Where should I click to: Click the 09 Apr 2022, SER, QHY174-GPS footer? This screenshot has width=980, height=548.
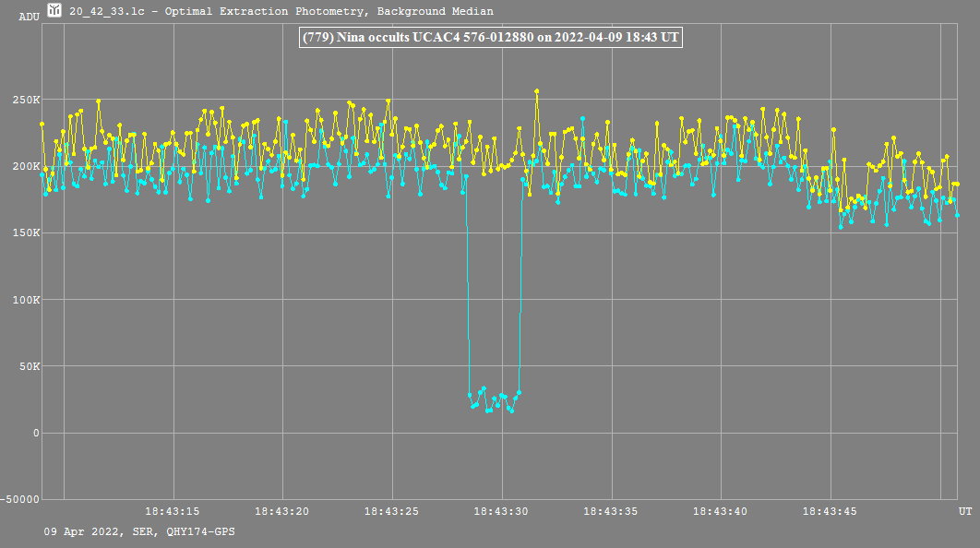tap(138, 532)
